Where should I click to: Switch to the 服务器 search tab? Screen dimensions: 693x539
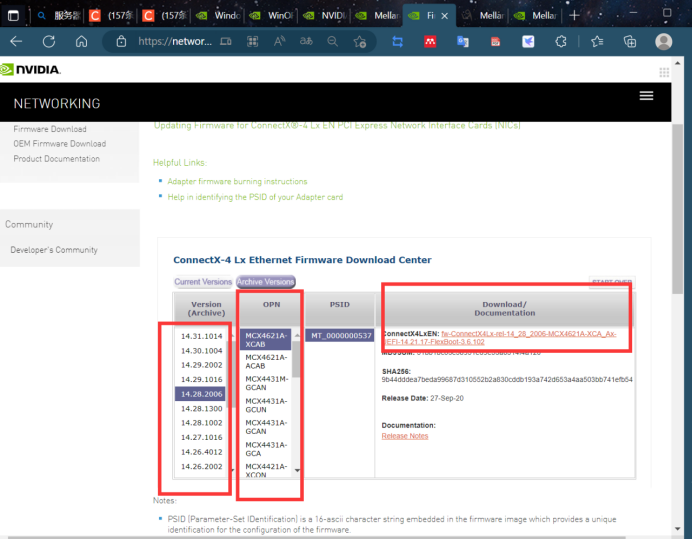tap(59, 16)
